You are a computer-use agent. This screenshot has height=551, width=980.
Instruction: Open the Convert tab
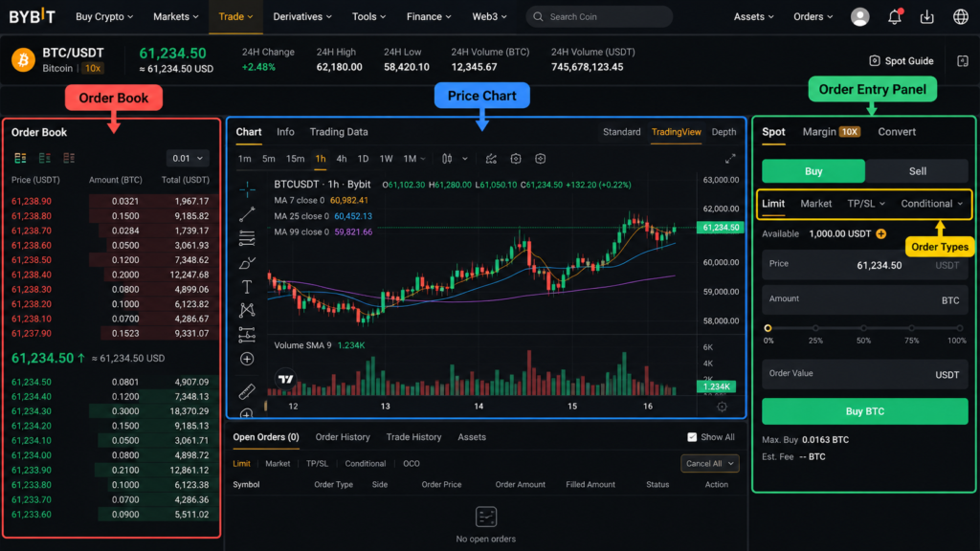pyautogui.click(x=896, y=132)
